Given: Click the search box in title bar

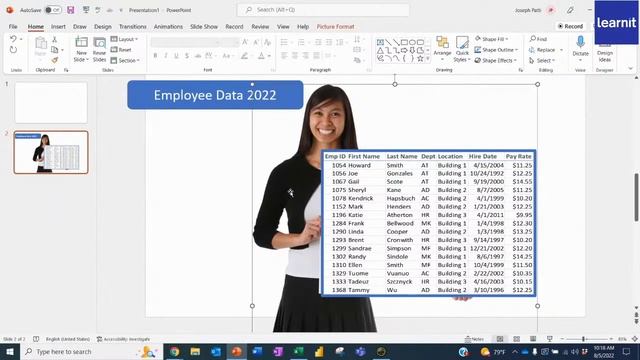Looking at the screenshot, I should 323,10.
